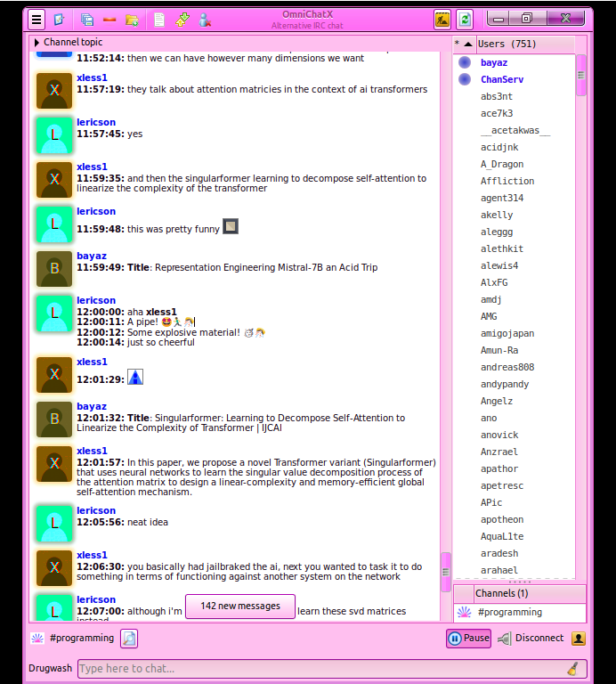
Task: Select user Affliction in the list
Action: pyautogui.click(x=507, y=181)
